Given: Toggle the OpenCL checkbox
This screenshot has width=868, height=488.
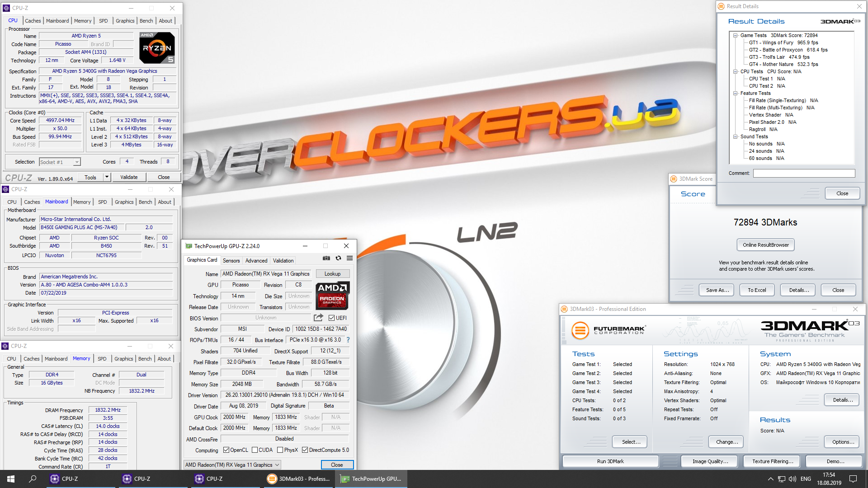Looking at the screenshot, I should coord(226,450).
